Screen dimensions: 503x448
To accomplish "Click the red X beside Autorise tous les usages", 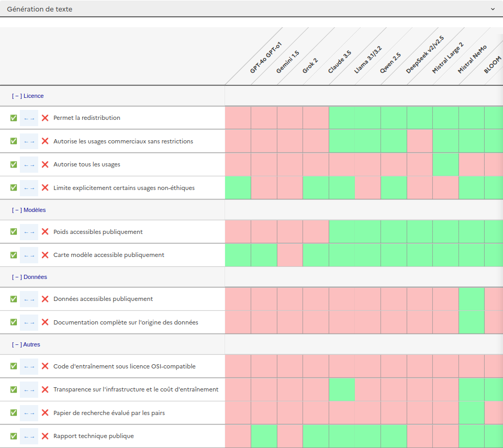I will point(45,164).
